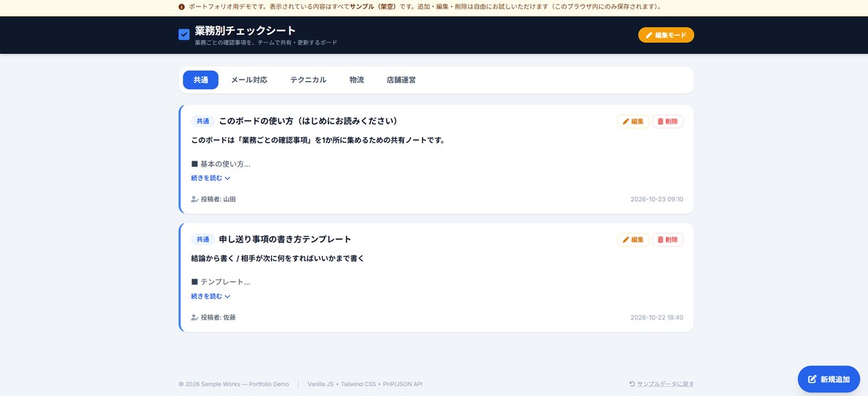
Task: Click the 共通 tag on the 申し送り事項 card
Action: pyautogui.click(x=203, y=240)
